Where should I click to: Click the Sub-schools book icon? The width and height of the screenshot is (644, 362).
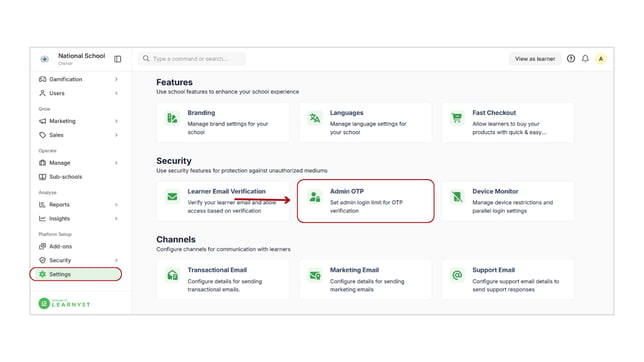[x=42, y=177]
